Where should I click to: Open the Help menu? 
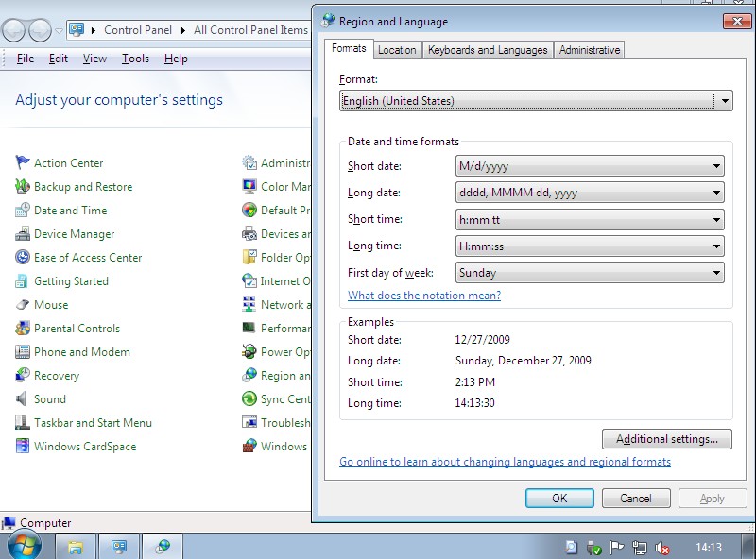176,59
